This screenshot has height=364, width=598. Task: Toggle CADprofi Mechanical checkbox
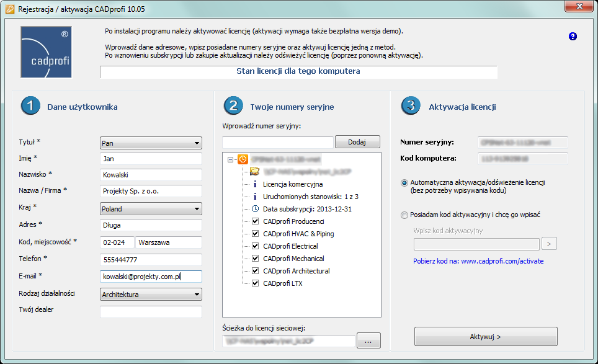[256, 259]
